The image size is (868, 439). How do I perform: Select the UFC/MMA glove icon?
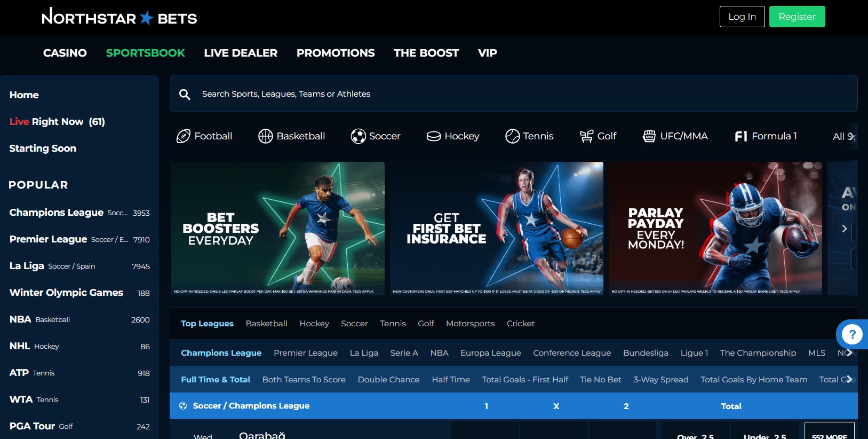pyautogui.click(x=649, y=136)
